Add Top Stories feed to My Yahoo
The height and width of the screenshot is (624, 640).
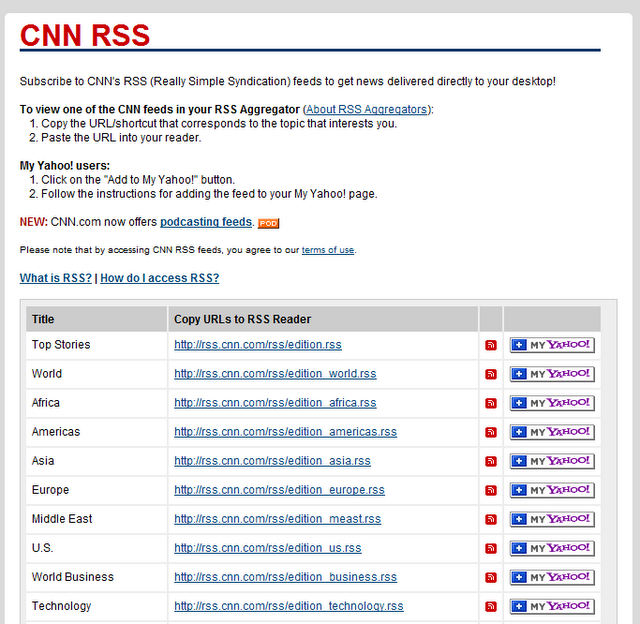(552, 345)
